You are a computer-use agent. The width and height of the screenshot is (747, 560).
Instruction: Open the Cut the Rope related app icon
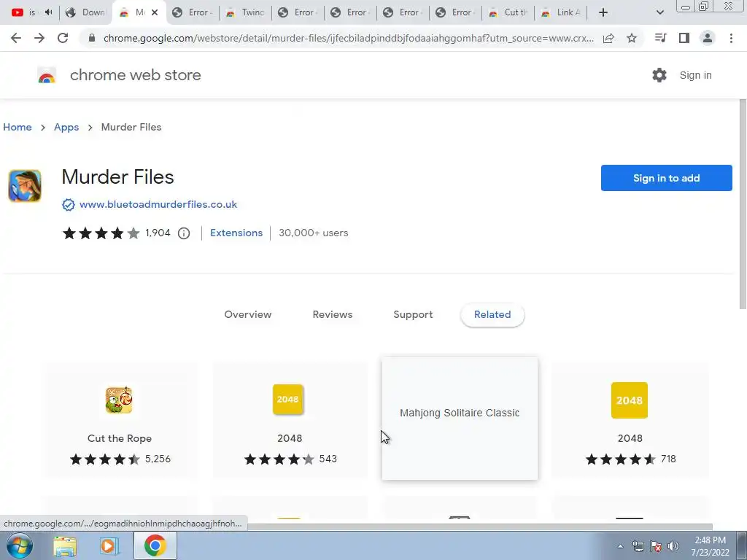119,400
